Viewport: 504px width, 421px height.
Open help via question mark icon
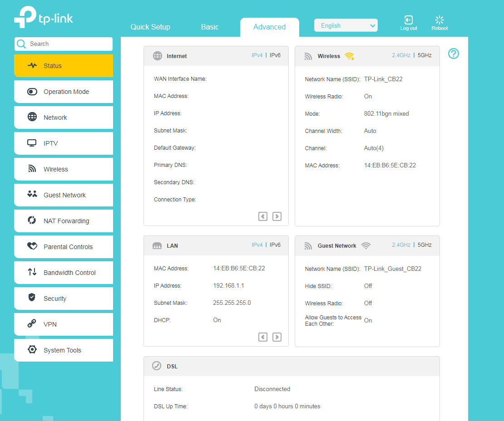click(454, 54)
